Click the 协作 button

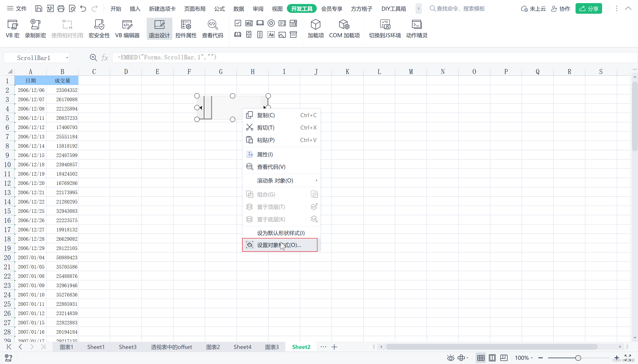(560, 9)
